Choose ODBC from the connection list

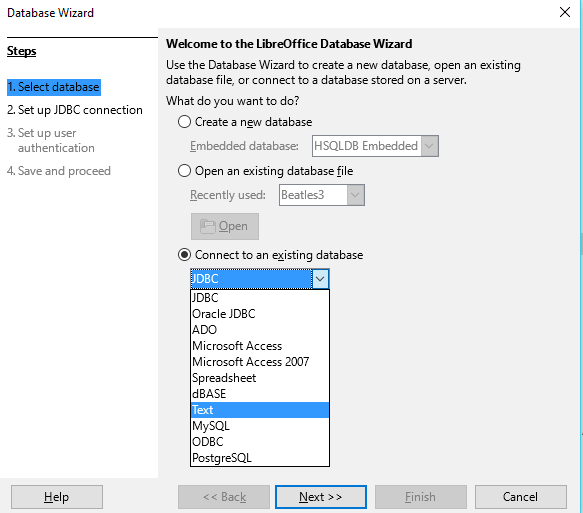tap(260, 442)
